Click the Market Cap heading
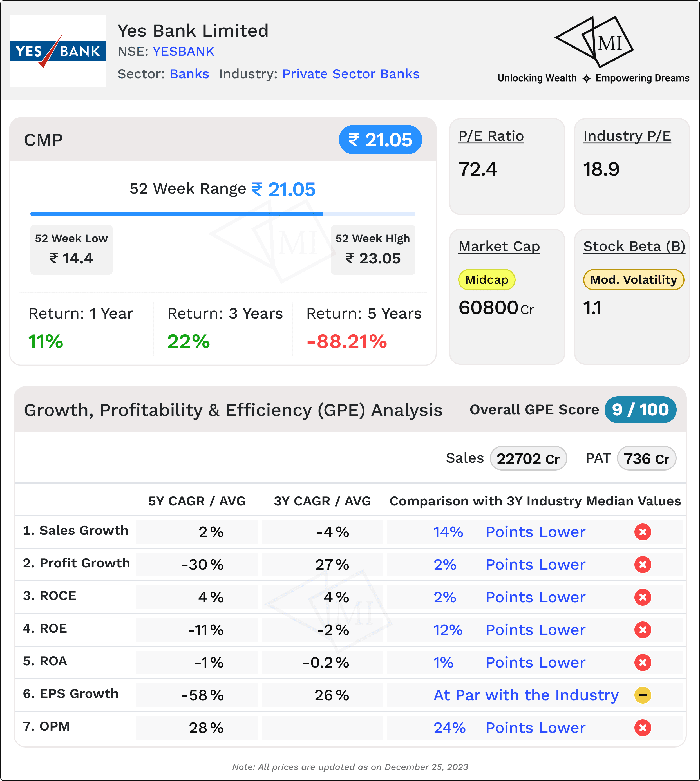The width and height of the screenshot is (700, 781). click(499, 247)
